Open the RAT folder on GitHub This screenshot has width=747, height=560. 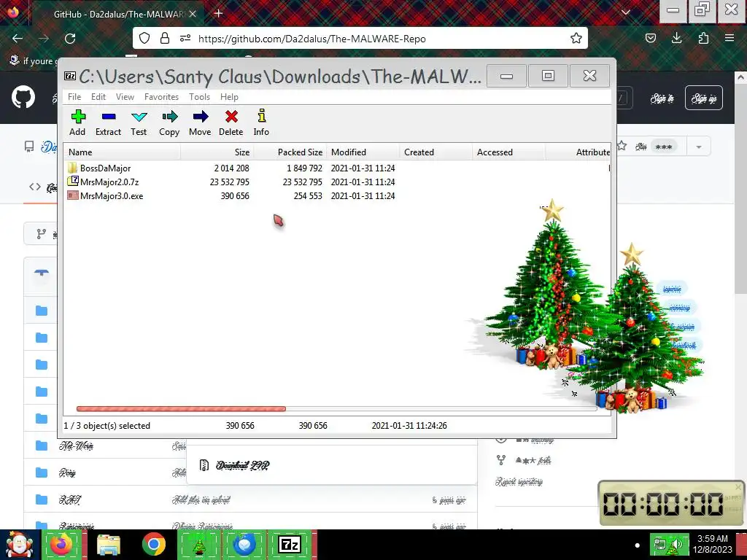click(69, 500)
